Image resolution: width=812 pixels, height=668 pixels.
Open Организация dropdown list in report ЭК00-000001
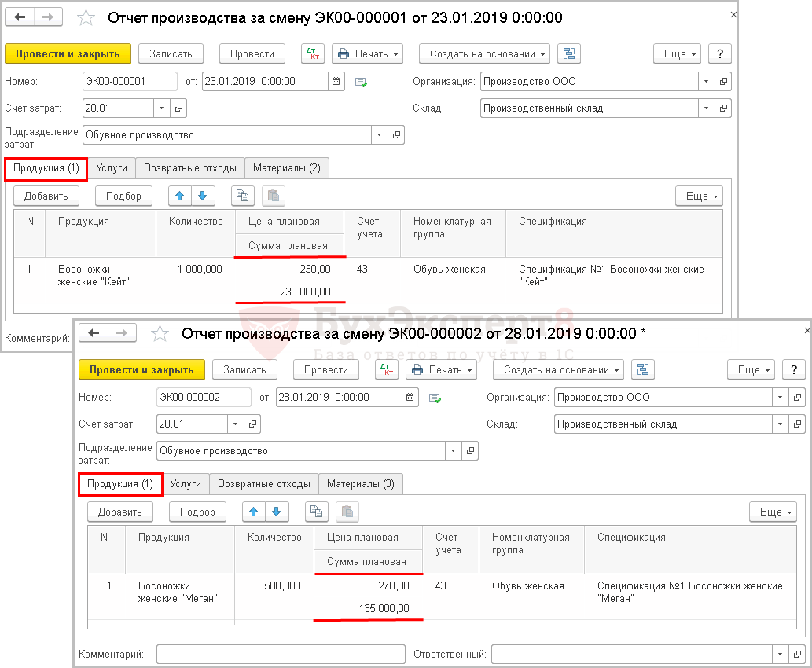[706, 81]
